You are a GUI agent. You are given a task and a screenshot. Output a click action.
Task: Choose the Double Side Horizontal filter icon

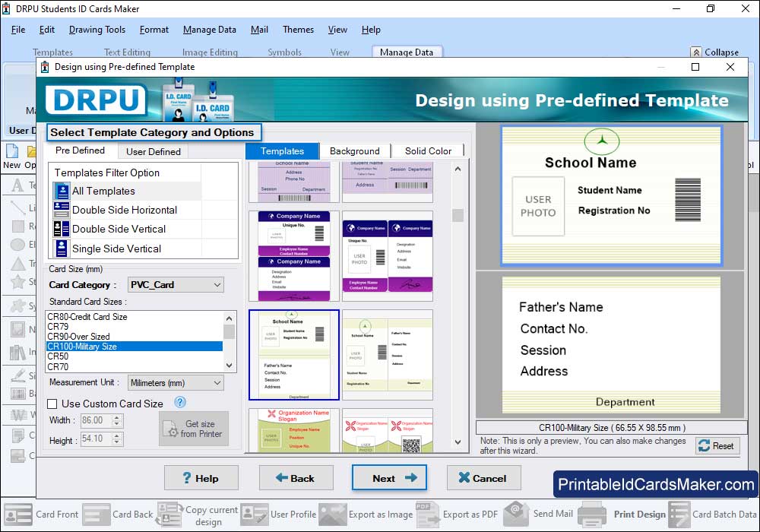click(x=62, y=210)
